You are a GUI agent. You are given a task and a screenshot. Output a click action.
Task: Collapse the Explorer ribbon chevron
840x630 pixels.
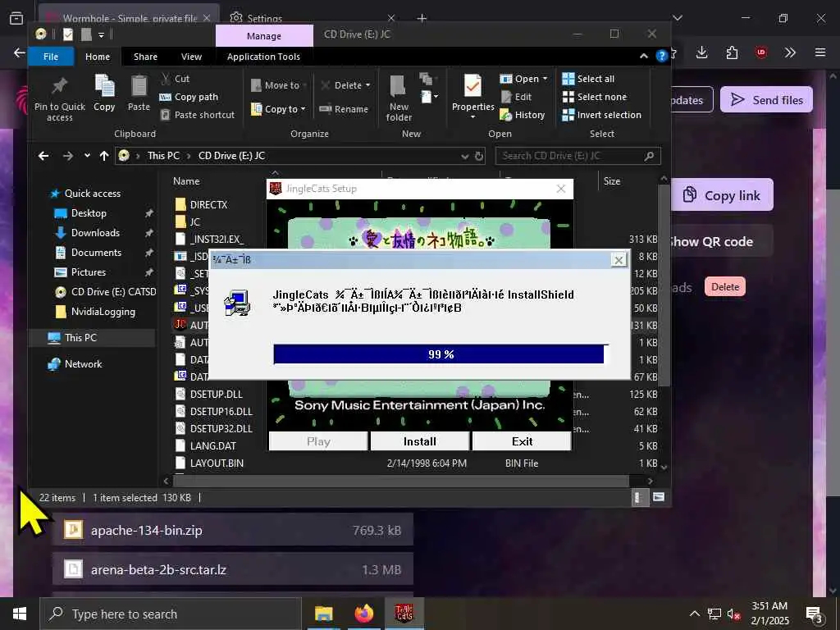[x=643, y=57]
